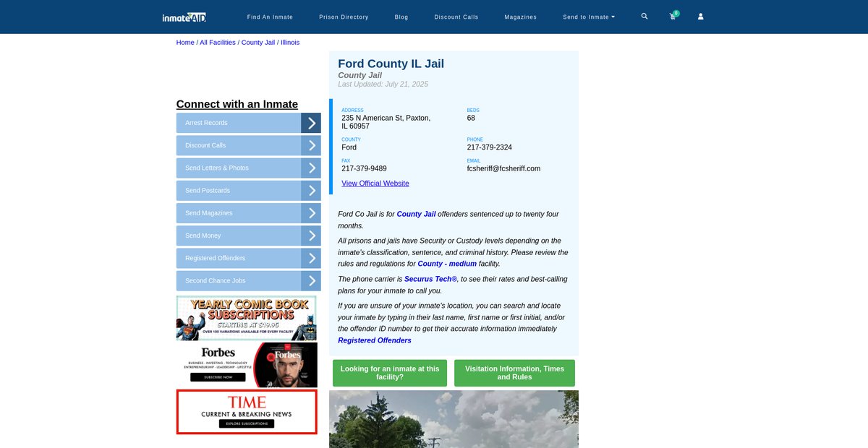Click the email fcsheriff@fcsheriff.com

point(503,168)
